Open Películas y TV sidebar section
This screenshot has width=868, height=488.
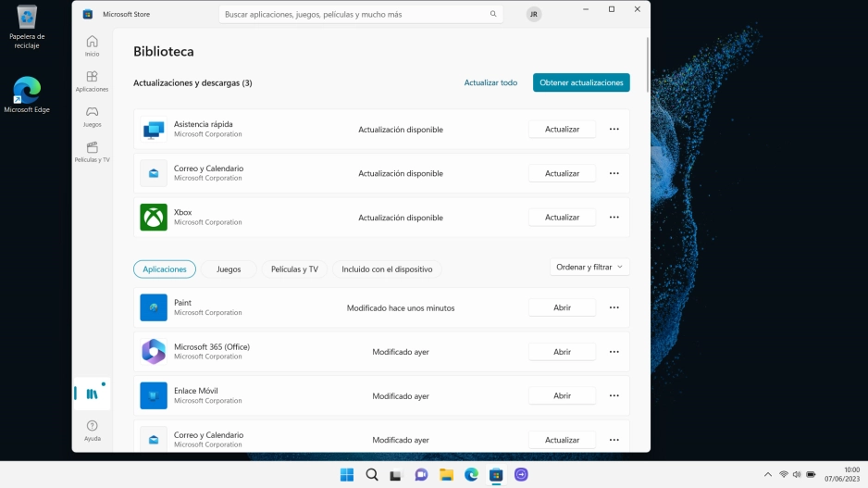coord(92,152)
